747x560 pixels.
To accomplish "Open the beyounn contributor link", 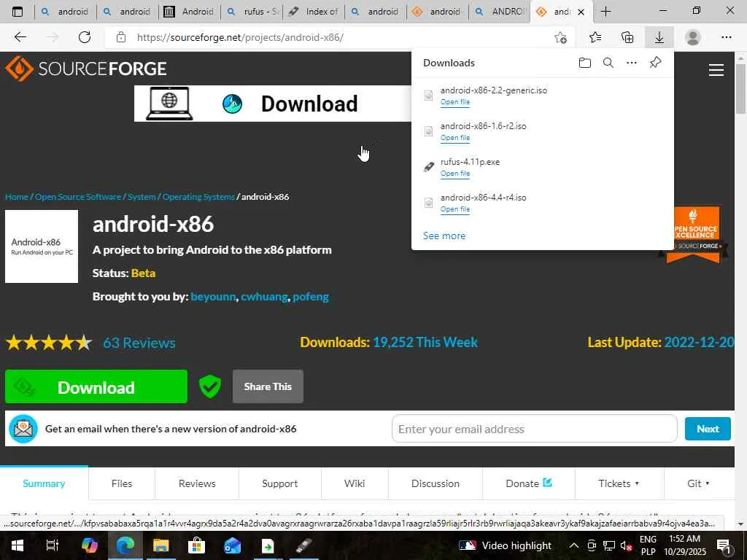I will (x=213, y=296).
